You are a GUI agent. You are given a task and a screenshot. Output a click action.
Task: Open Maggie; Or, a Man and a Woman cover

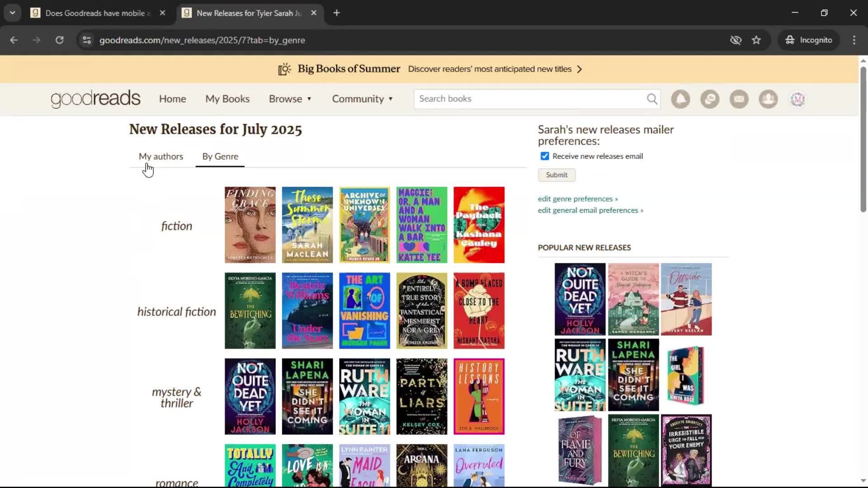pos(422,225)
